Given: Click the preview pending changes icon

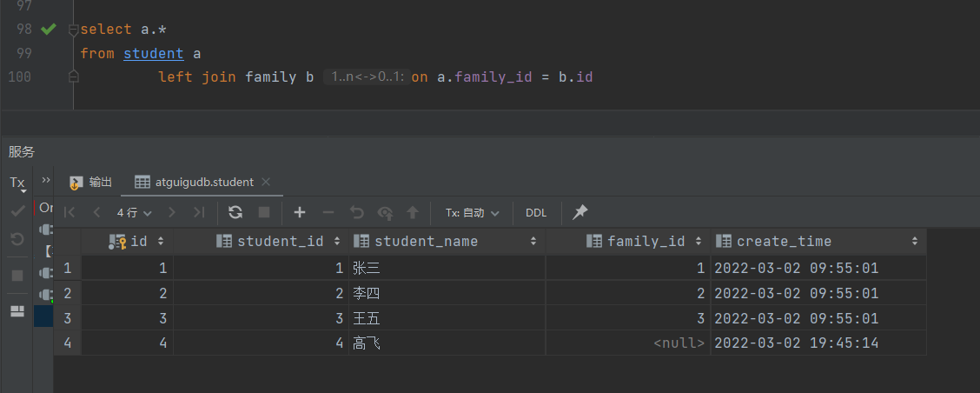Looking at the screenshot, I should point(384,212).
